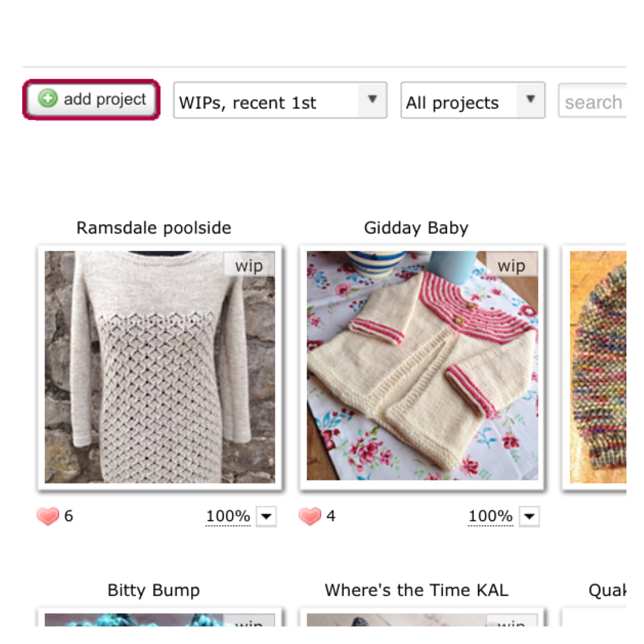Click the wip badge on Gidday Baby
This screenshot has height=644, width=644.
pyautogui.click(x=511, y=266)
